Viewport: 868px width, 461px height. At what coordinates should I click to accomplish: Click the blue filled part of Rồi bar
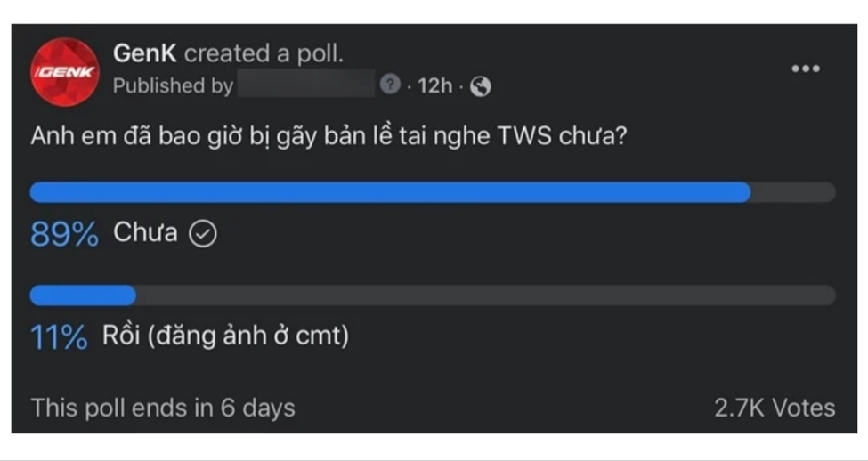[x=83, y=295]
